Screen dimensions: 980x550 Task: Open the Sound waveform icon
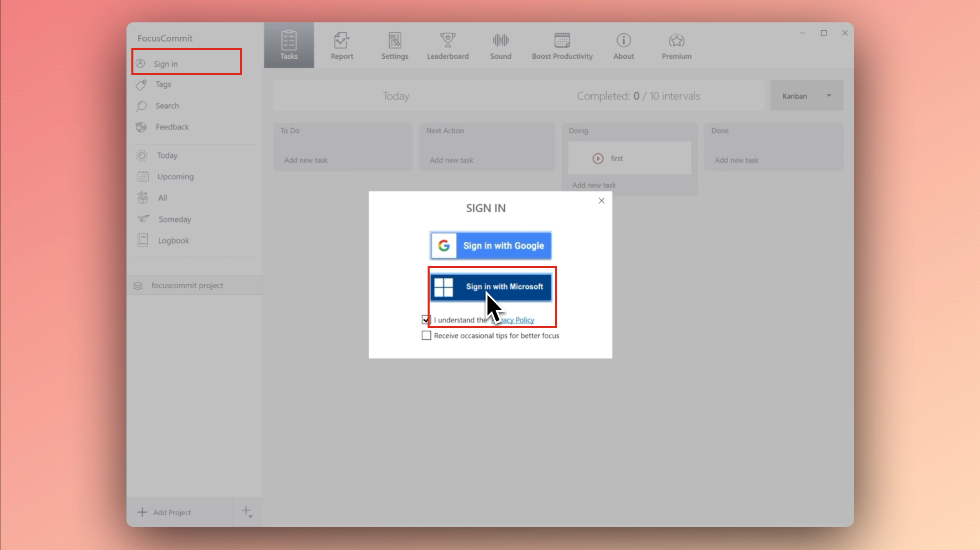tap(501, 40)
